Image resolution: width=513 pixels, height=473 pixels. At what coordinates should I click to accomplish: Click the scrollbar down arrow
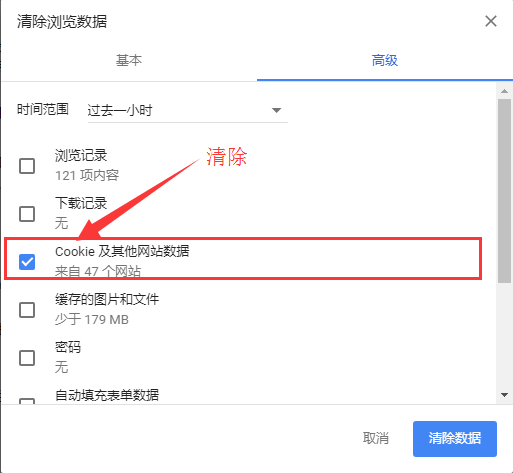(504, 395)
